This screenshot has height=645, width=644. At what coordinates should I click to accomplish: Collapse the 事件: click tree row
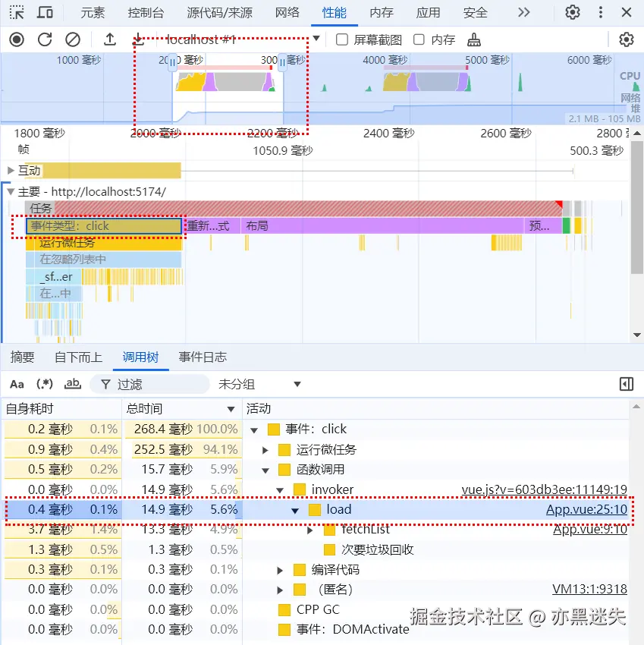(254, 430)
